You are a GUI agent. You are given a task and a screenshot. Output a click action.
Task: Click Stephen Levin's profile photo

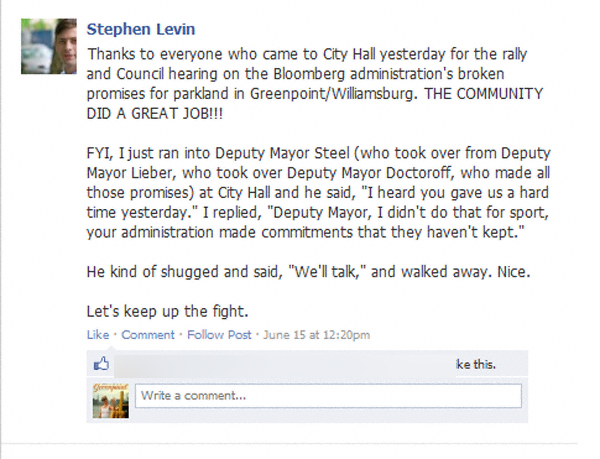coord(47,46)
